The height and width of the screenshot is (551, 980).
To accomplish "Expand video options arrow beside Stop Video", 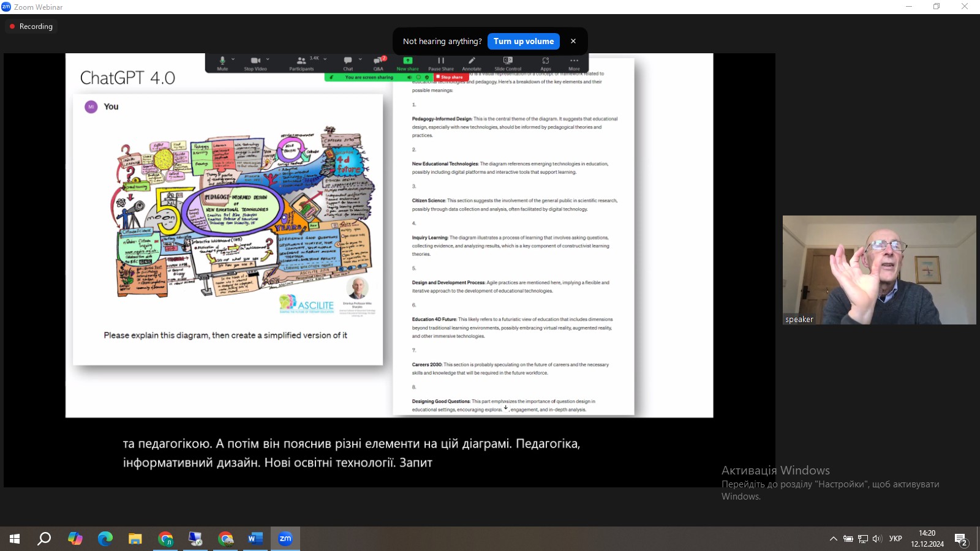I will pos(268,59).
